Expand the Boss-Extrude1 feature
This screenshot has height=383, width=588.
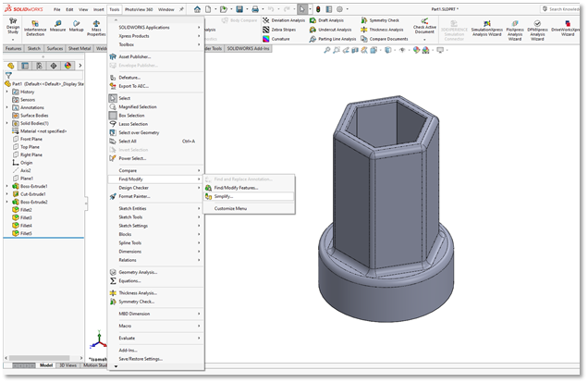(x=6, y=186)
